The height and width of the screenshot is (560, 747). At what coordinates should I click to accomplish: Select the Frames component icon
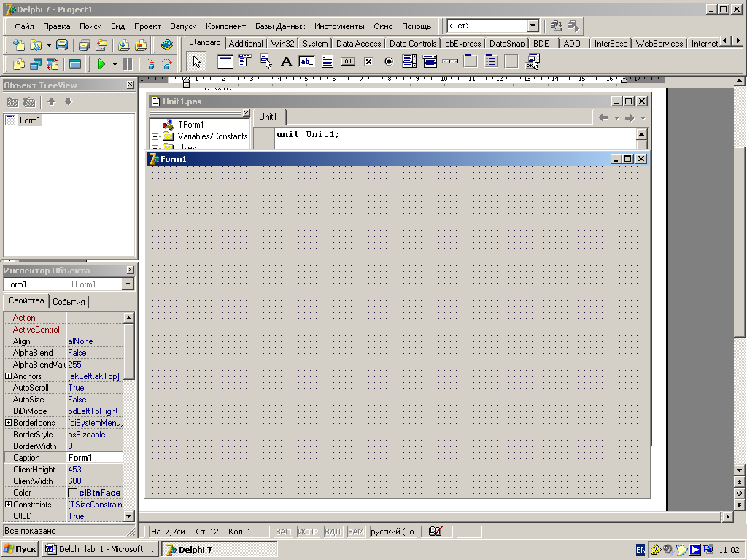[x=225, y=61]
